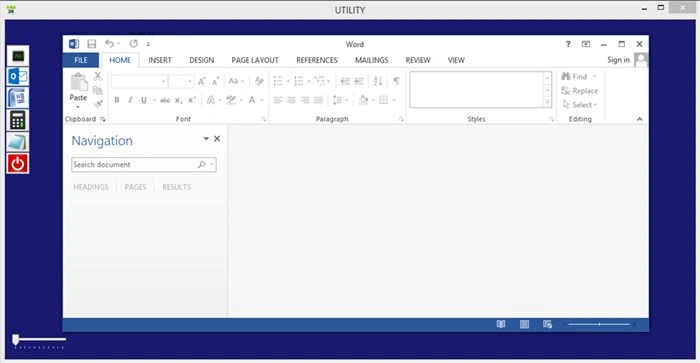Click the Sort A-Z icon
The image size is (700, 363).
pos(378,81)
